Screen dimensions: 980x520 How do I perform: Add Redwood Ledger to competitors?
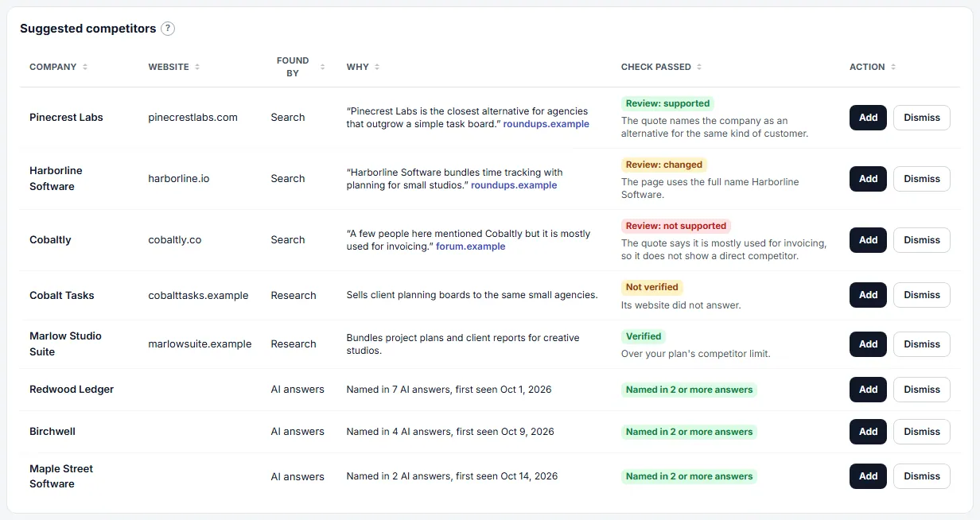(x=868, y=390)
